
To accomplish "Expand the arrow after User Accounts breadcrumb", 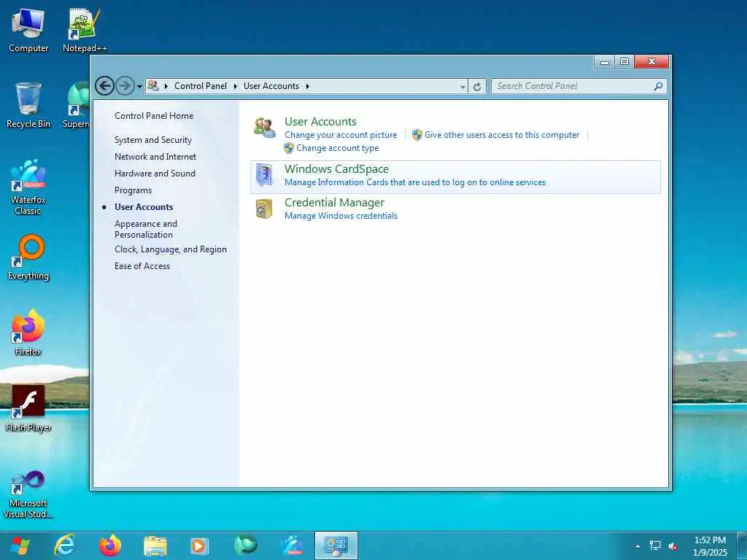I will coord(308,86).
